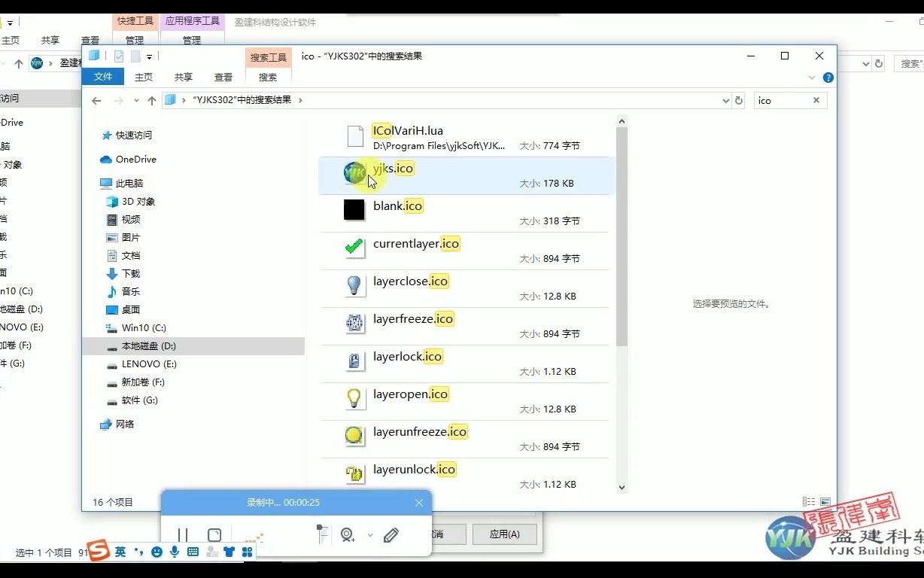Click the stop button on the recording bar
The image size is (924, 578).
(x=214, y=534)
